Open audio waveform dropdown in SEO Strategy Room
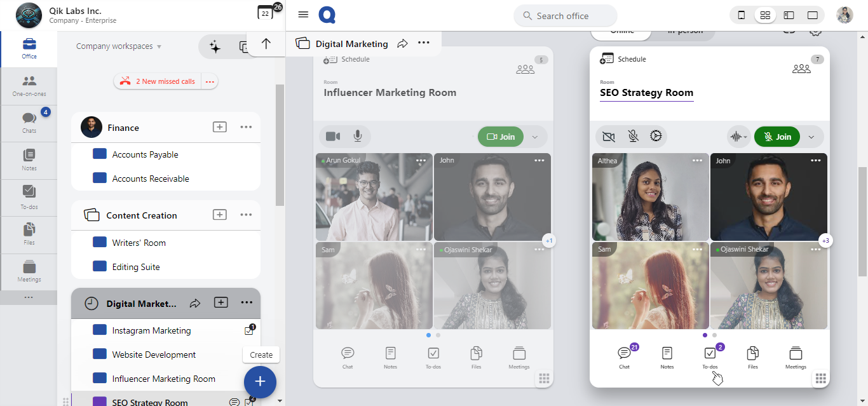868x406 pixels. point(737,137)
